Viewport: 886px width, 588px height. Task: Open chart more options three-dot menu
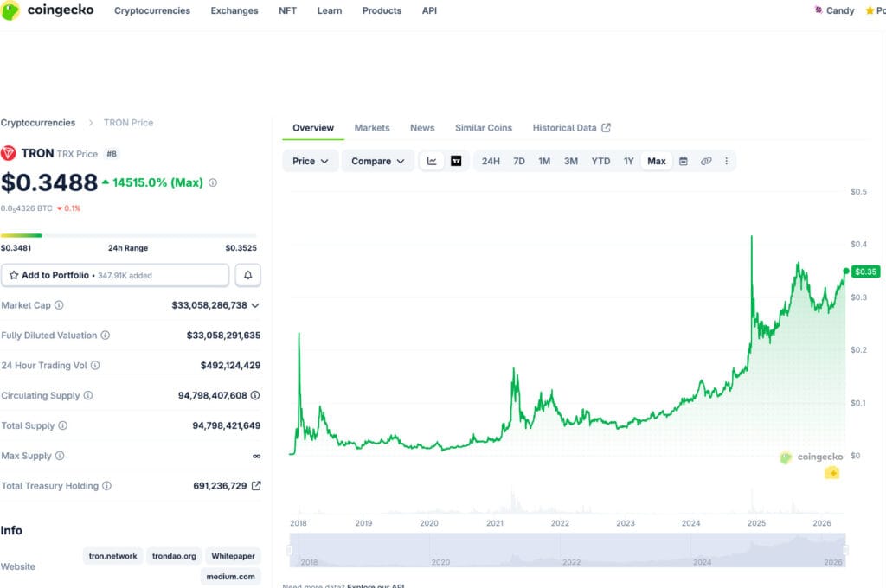pyautogui.click(x=727, y=161)
